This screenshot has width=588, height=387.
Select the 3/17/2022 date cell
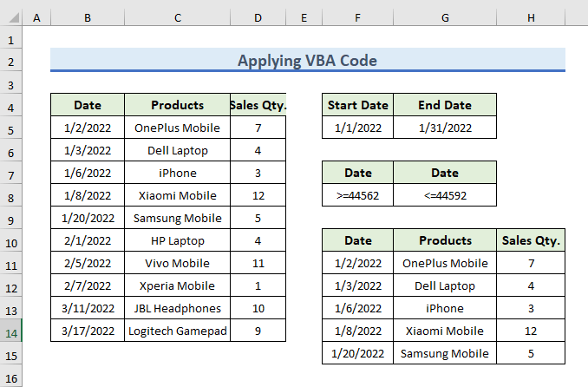87,331
